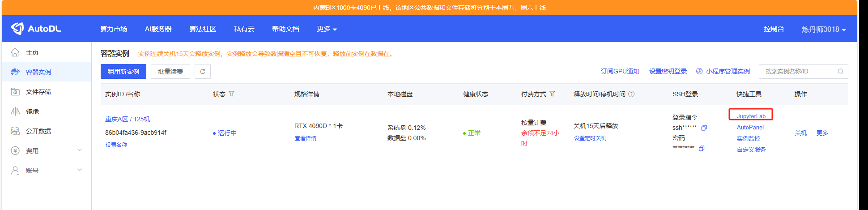Click 设置名称 link

116,145
